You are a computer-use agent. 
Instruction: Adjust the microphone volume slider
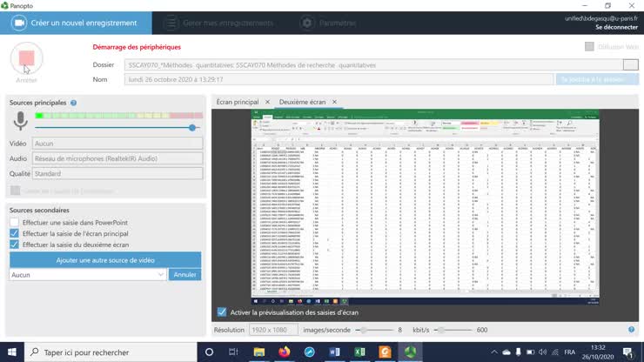point(192,128)
